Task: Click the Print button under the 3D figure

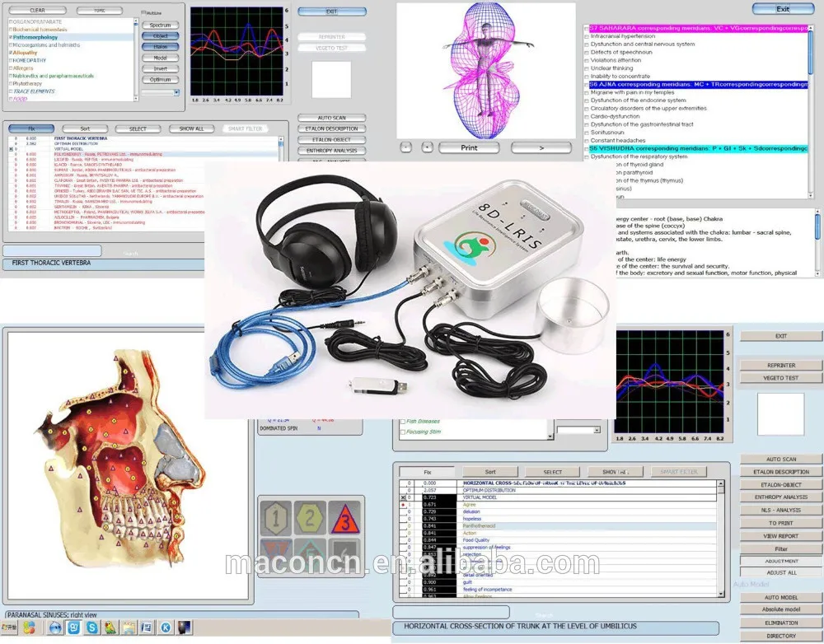Action: tap(469, 148)
